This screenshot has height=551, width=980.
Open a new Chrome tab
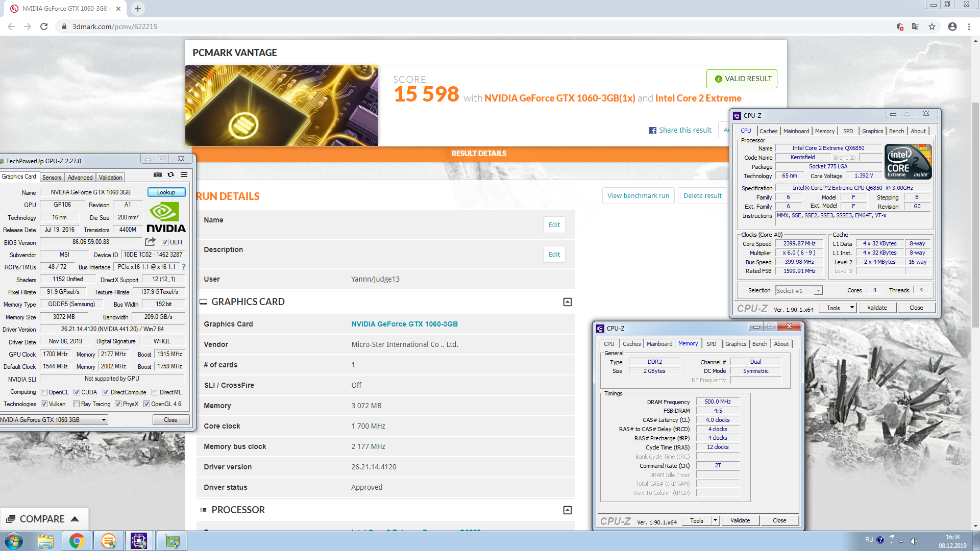coord(138,8)
